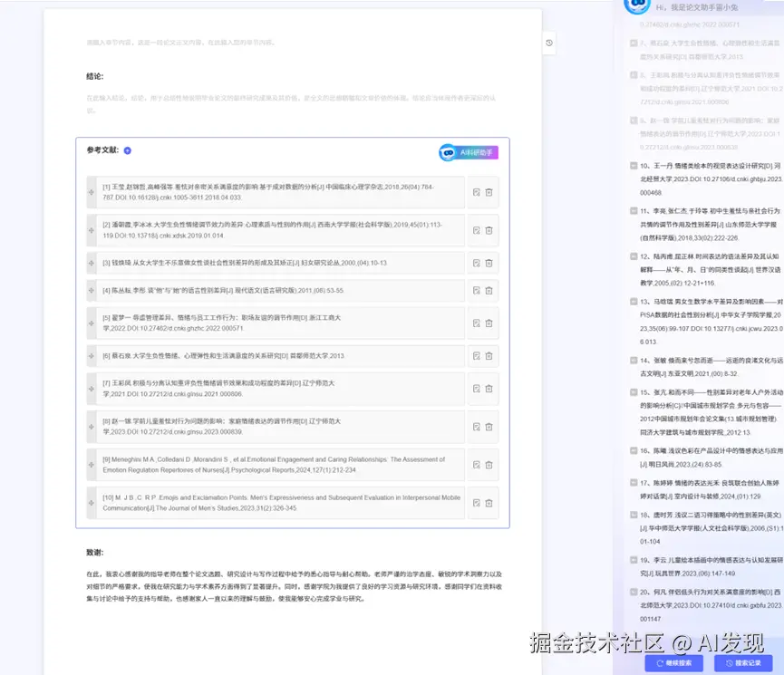Delete reference [5] 浙江工商大学 entry
This screenshot has height=675, width=784.
(x=489, y=323)
